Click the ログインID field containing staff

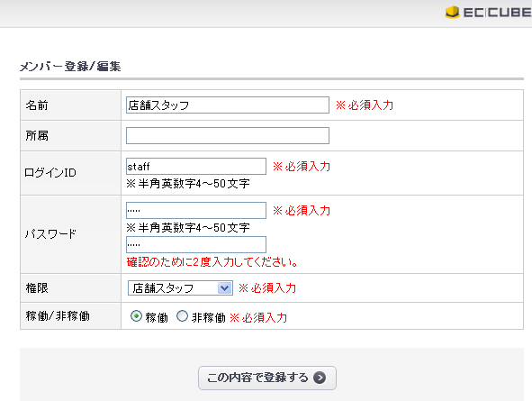pyautogui.click(x=196, y=166)
